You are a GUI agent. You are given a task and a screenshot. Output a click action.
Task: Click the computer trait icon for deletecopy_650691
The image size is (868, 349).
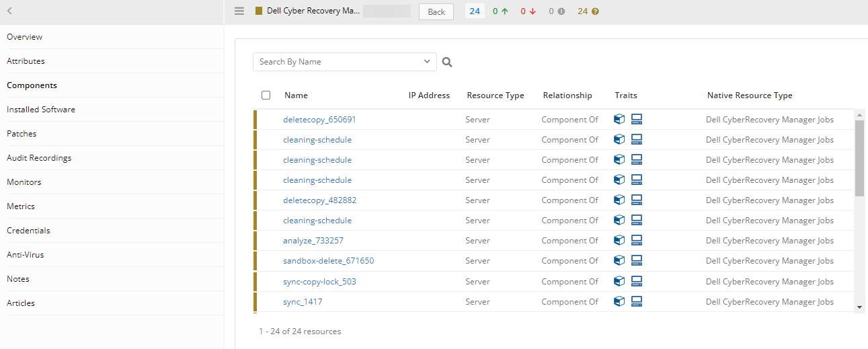(637, 120)
